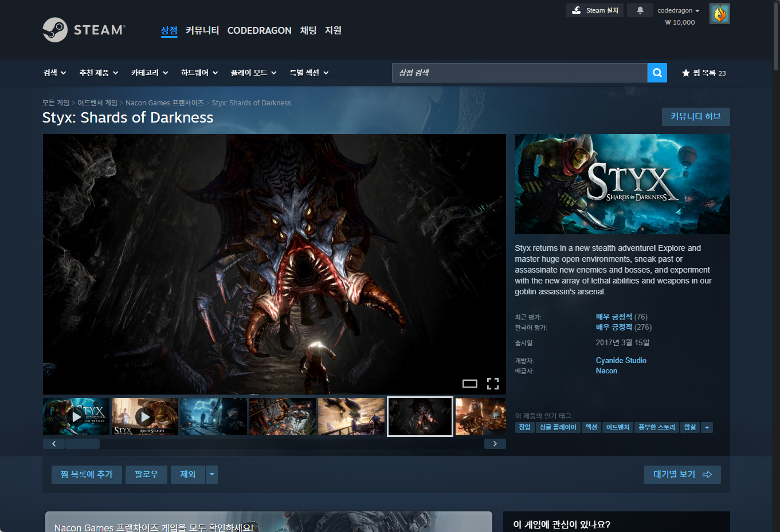Screen dimensions: 780x532
Task: Select the 어드벤처 tag
Action: pos(618,427)
